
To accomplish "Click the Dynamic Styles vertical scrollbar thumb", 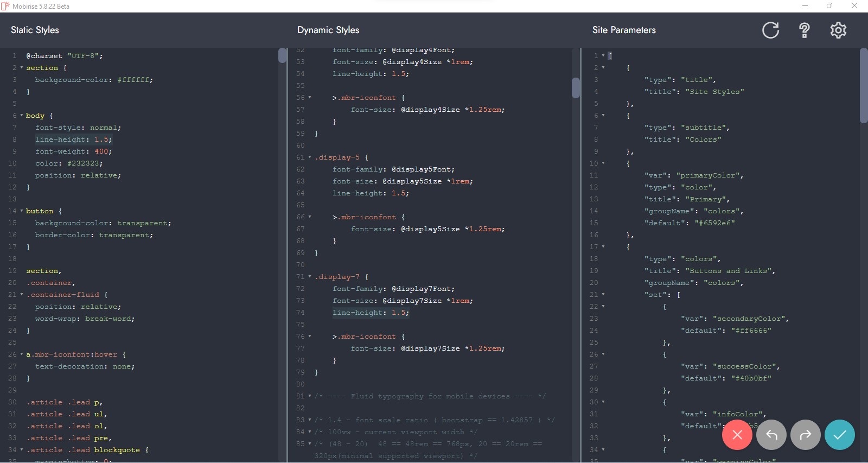I will click(576, 88).
